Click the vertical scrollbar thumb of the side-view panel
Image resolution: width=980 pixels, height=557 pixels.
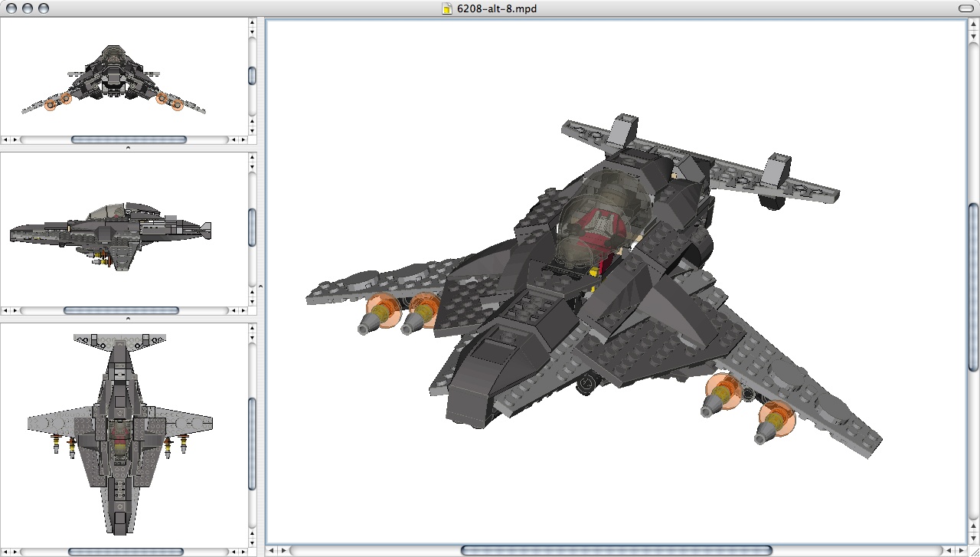point(252,227)
